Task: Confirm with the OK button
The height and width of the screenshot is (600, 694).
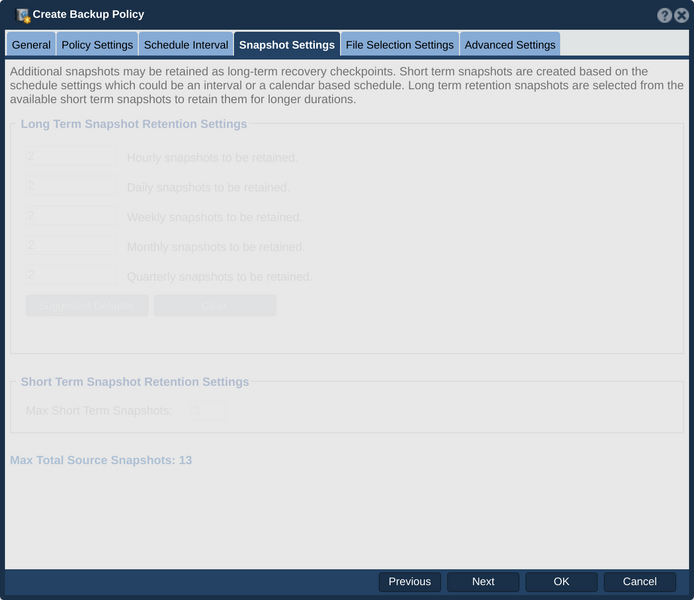Action: pyautogui.click(x=561, y=581)
